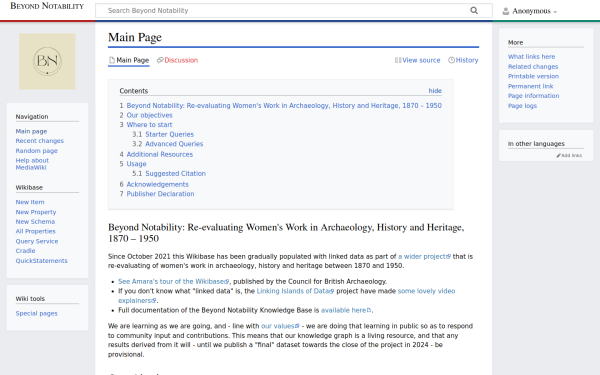The width and height of the screenshot is (600, 375).
Task: Open All Properties list
Action: [x=36, y=231]
